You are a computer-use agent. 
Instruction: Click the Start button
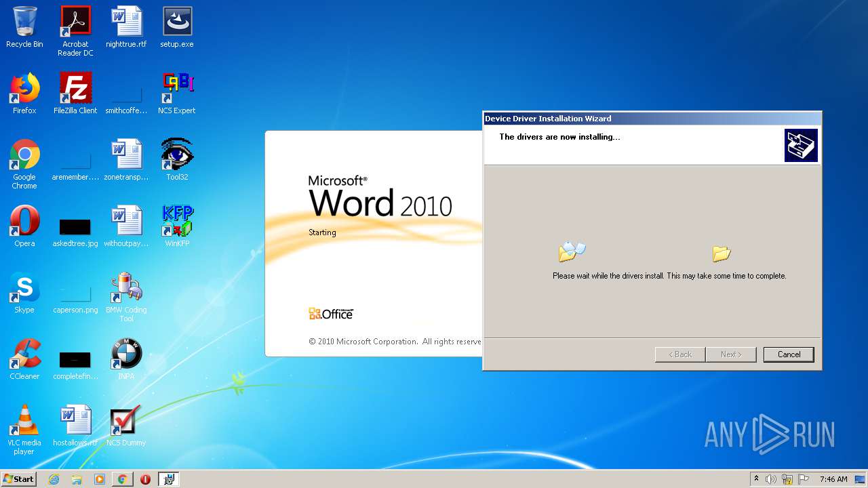19,479
